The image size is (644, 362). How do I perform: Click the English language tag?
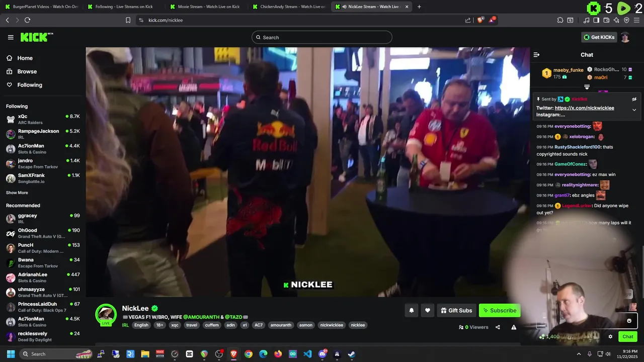(141, 325)
